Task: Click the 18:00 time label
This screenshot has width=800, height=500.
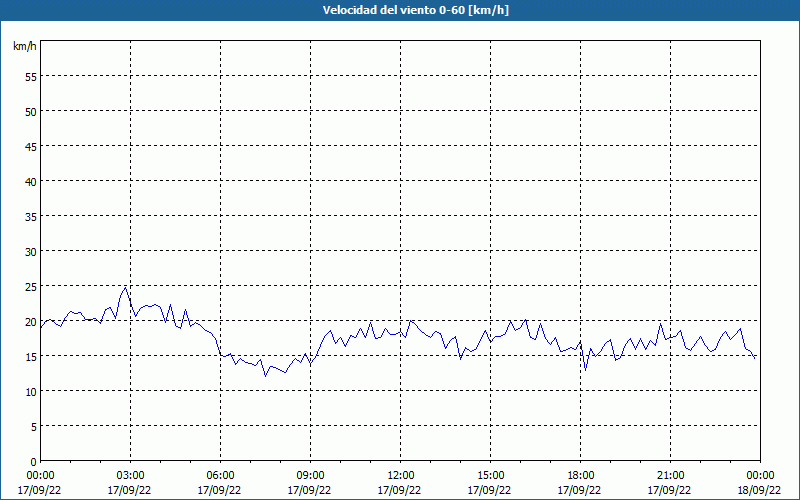Action: (x=580, y=476)
